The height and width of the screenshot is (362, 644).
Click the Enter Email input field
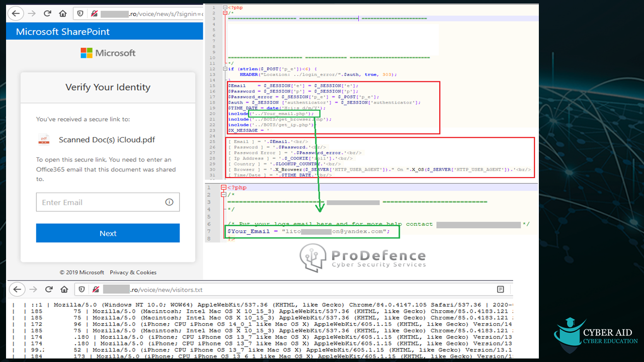coord(108,202)
